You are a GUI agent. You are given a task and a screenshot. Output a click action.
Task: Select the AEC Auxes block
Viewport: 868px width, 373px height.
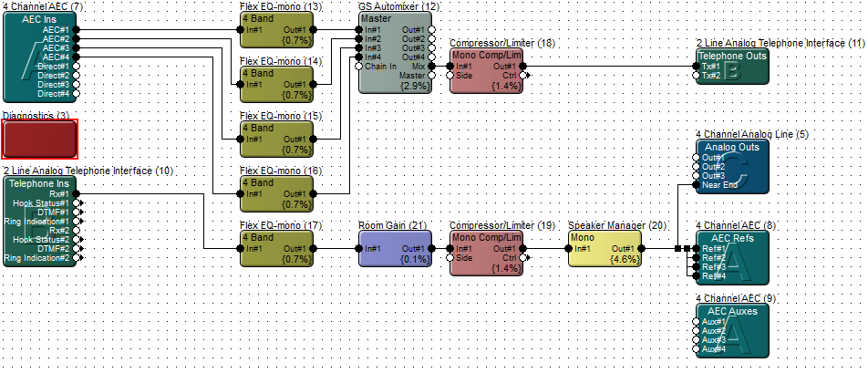732,330
